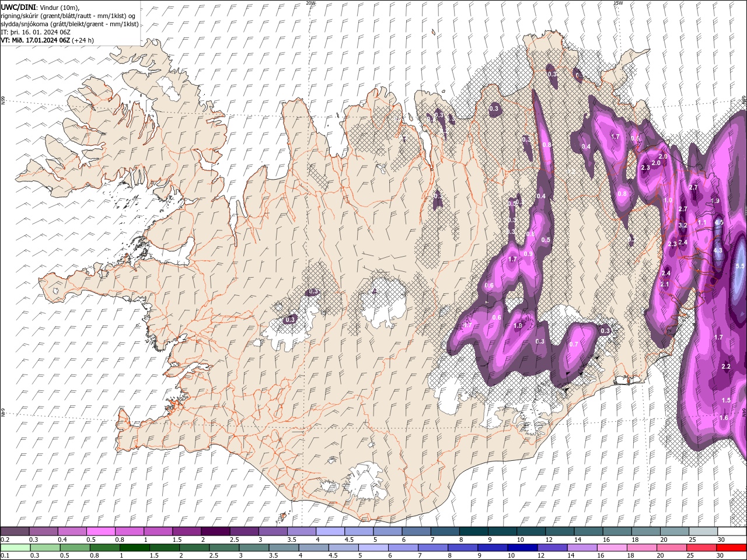
Task: Pick the snow scale swatch labeled 0.4
Action: [72, 531]
